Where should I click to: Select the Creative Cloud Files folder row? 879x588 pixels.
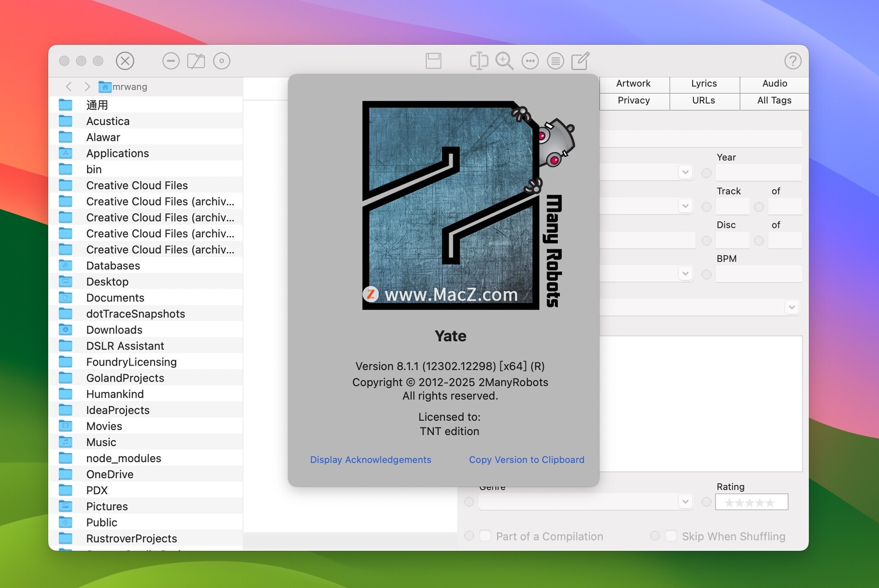click(146, 185)
